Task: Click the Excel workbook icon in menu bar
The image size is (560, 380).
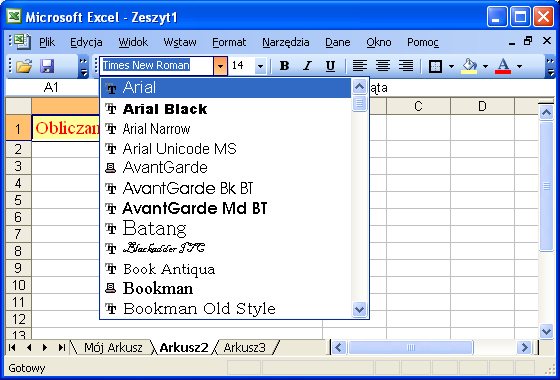Action: [x=21, y=41]
